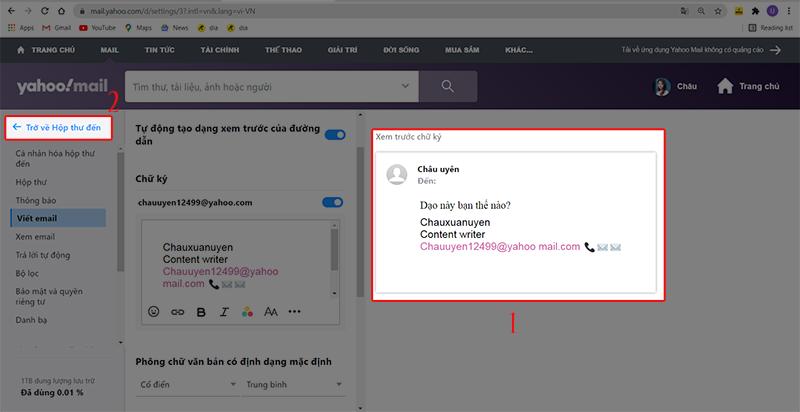This screenshot has width=800, height=412.
Task: Click the signature editor scrollbar
Action: pos(335,250)
